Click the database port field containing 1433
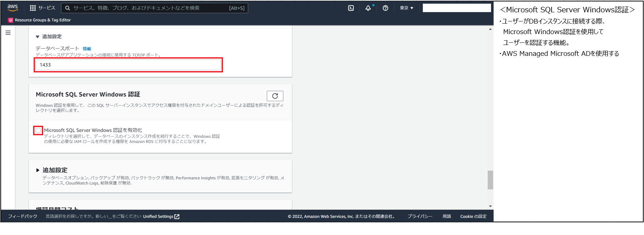Image resolution: width=644 pixels, height=235 pixels. point(128,65)
